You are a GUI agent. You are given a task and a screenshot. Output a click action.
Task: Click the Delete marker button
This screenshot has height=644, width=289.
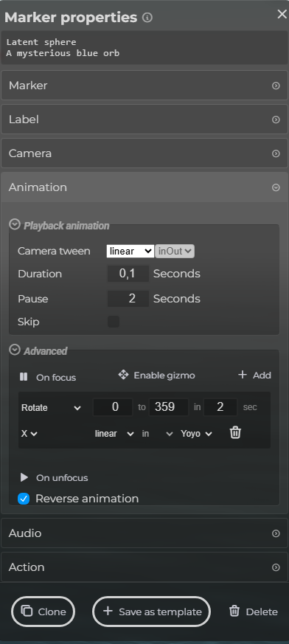click(254, 612)
